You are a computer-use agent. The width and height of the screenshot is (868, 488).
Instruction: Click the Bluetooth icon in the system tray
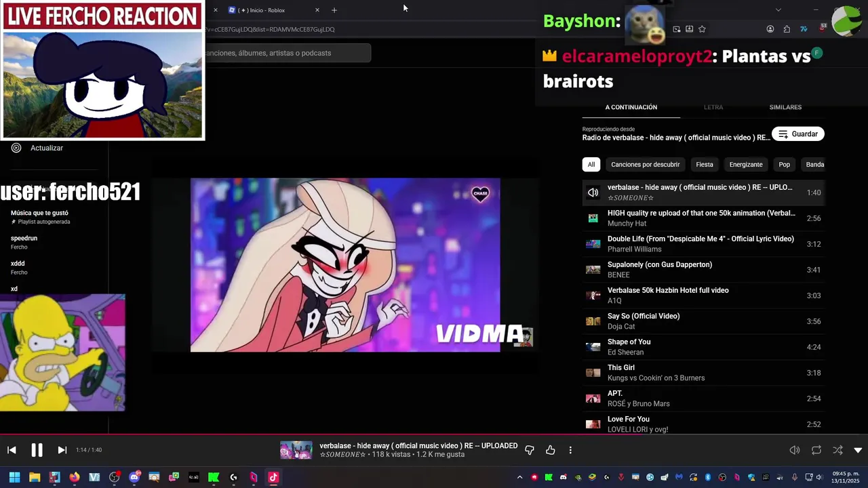tap(707, 477)
